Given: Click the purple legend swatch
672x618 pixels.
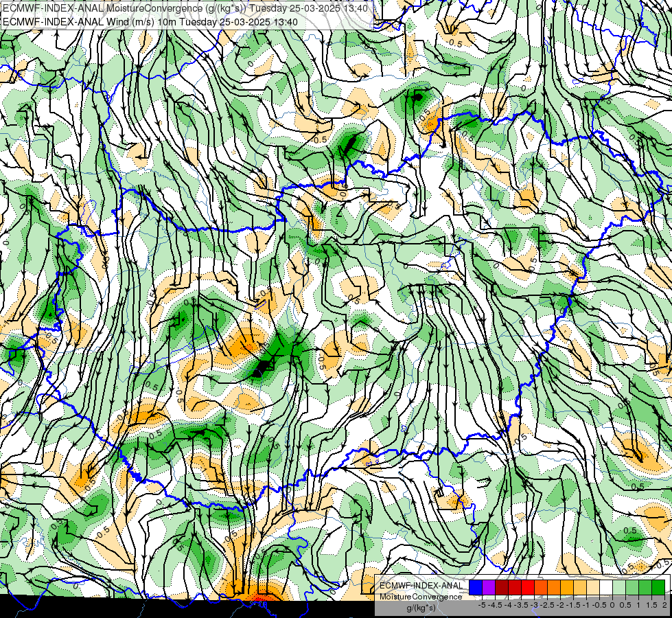Looking at the screenshot, I should tap(489, 587).
